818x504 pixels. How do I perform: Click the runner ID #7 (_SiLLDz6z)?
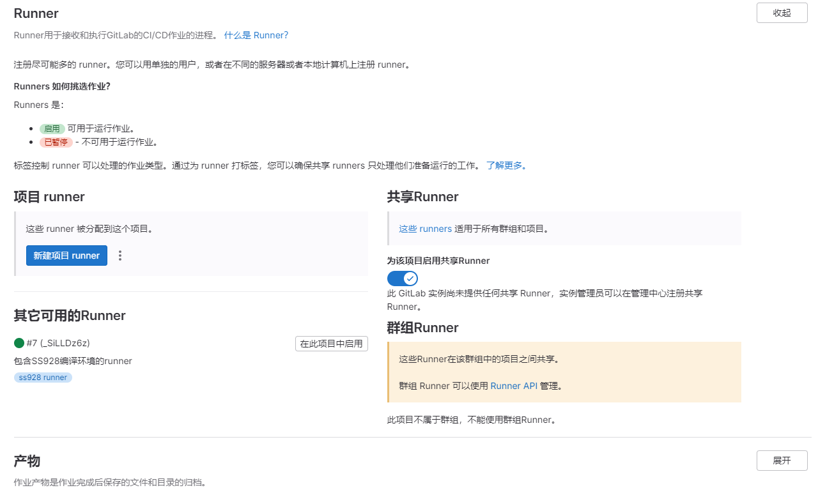58,343
